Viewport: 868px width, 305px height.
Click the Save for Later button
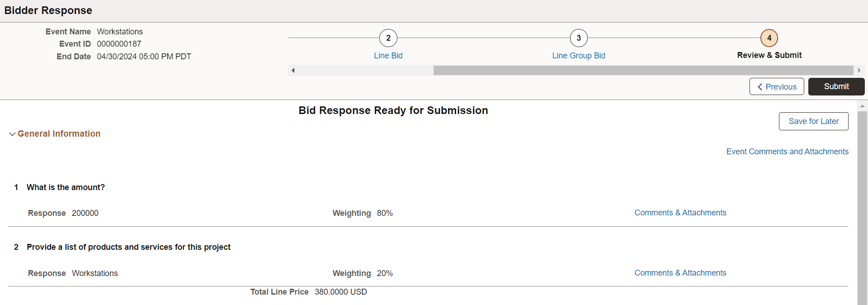813,121
